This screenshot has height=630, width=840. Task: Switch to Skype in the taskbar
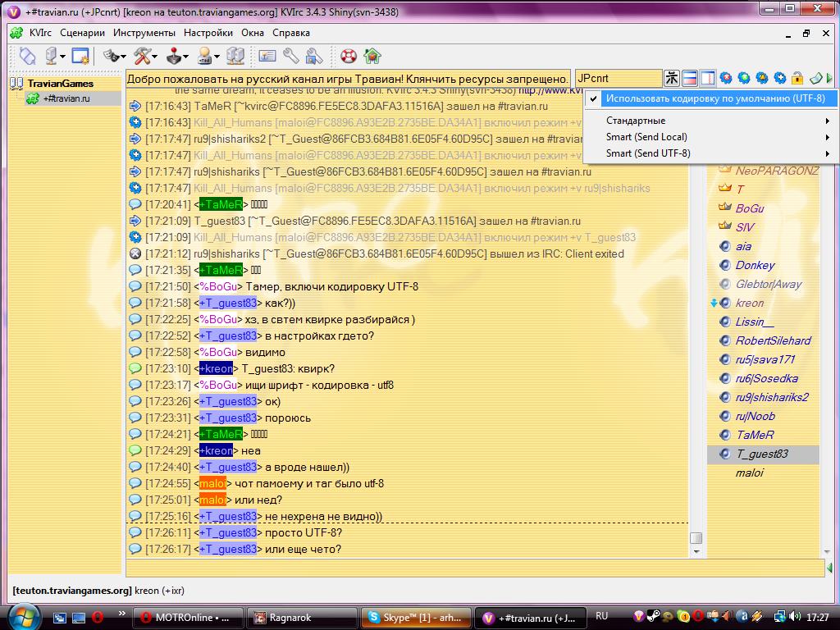click(x=415, y=617)
